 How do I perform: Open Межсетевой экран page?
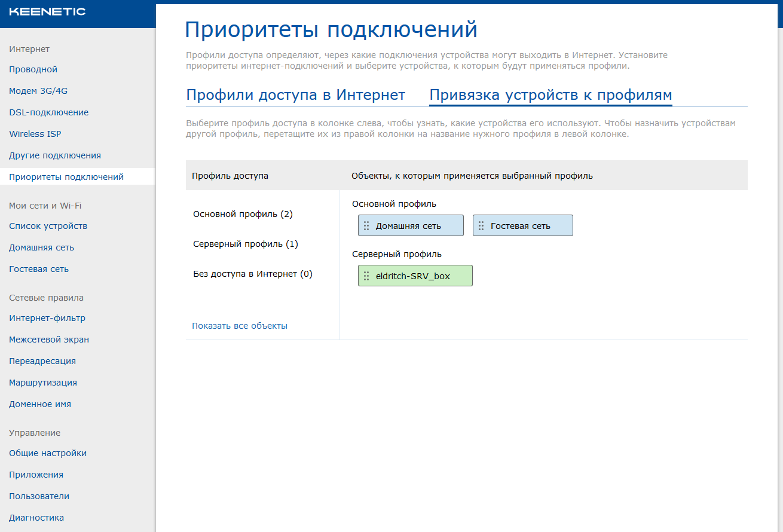[x=49, y=340]
